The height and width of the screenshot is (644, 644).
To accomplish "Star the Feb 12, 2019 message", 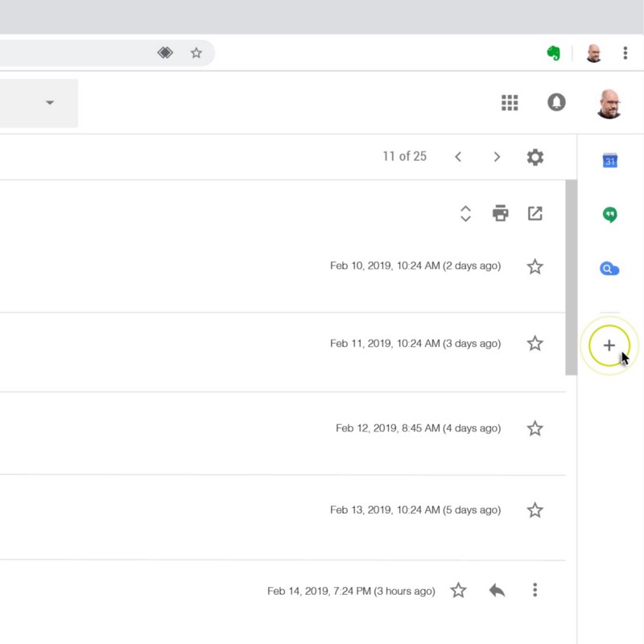I will (535, 428).
